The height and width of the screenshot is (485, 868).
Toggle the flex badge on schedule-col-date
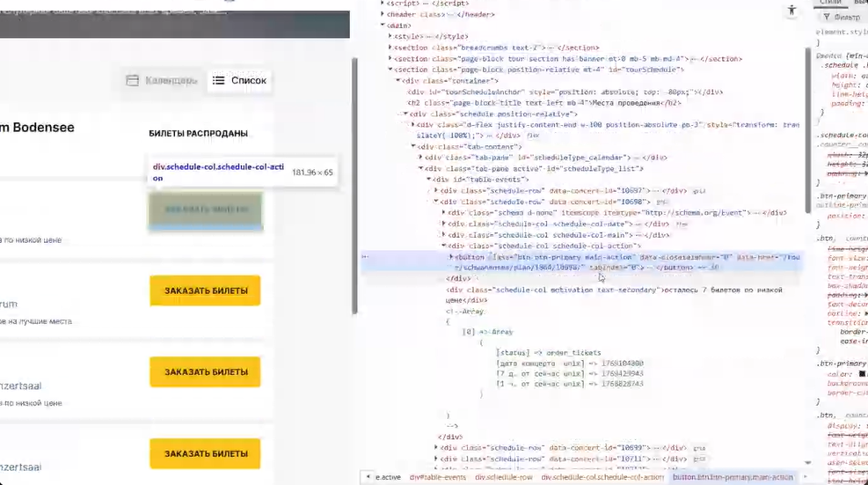tap(682, 224)
